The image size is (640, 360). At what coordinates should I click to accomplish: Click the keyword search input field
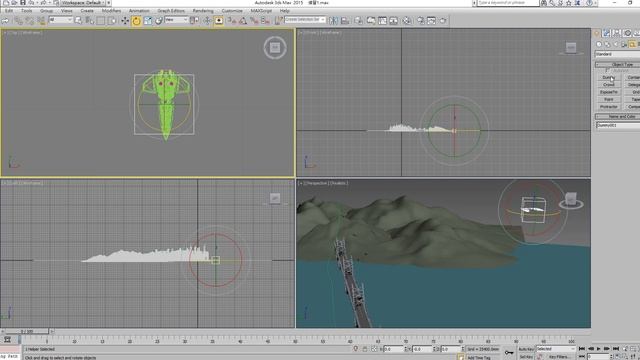tap(508, 3)
